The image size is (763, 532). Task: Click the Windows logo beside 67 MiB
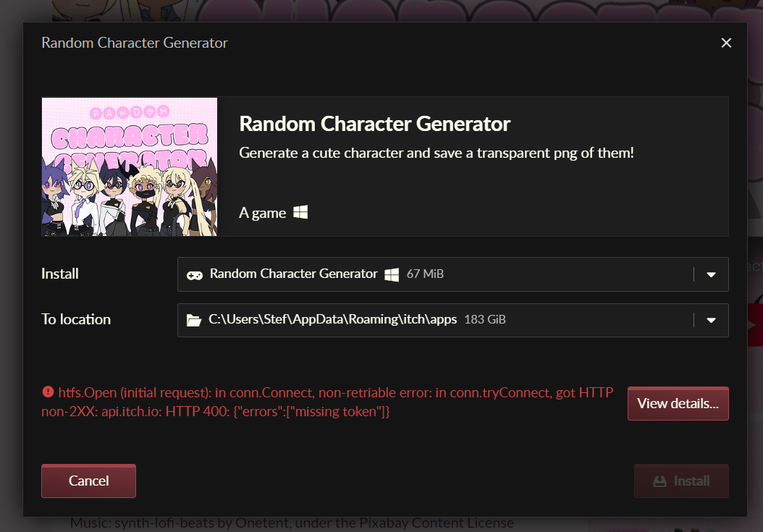392,274
